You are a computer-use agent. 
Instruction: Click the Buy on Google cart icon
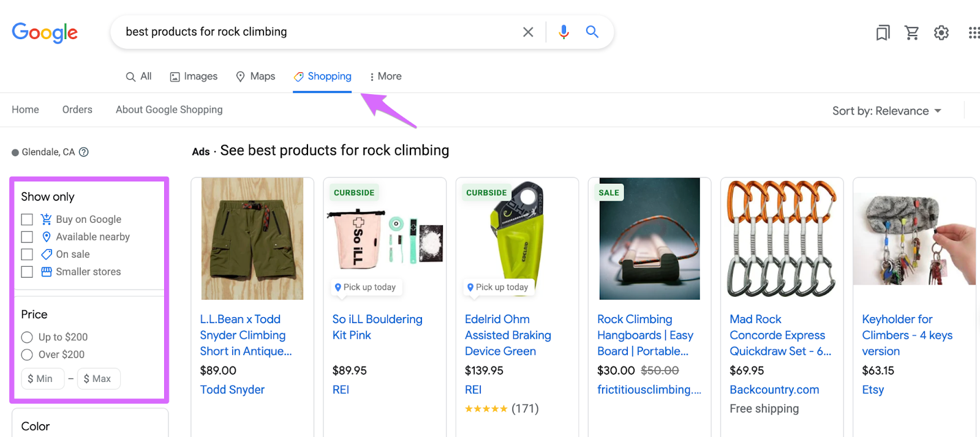pos(46,219)
